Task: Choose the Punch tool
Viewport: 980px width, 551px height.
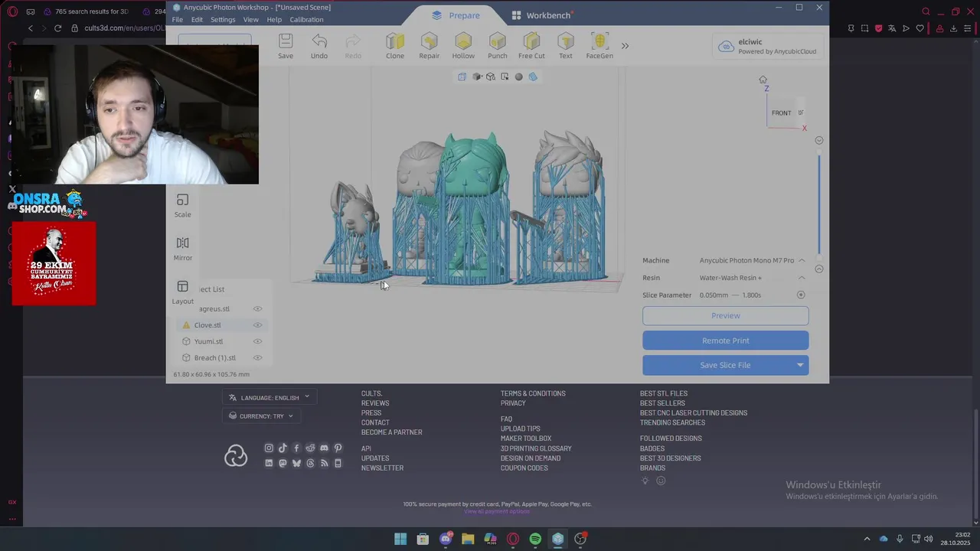Action: [x=498, y=46]
